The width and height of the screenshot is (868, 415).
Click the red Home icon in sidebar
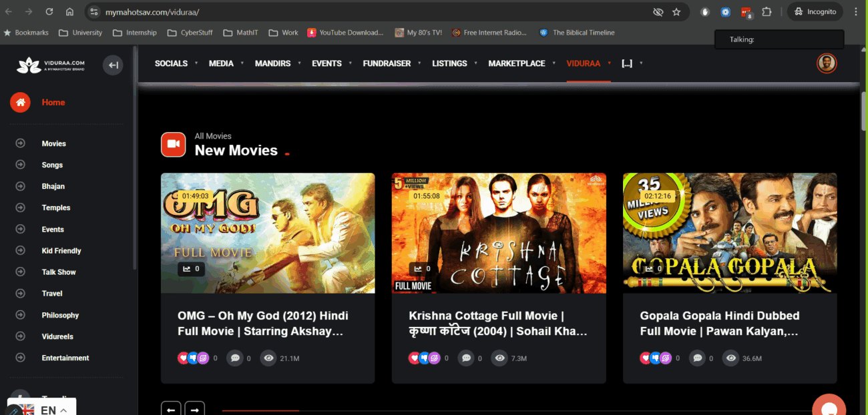[x=20, y=102]
